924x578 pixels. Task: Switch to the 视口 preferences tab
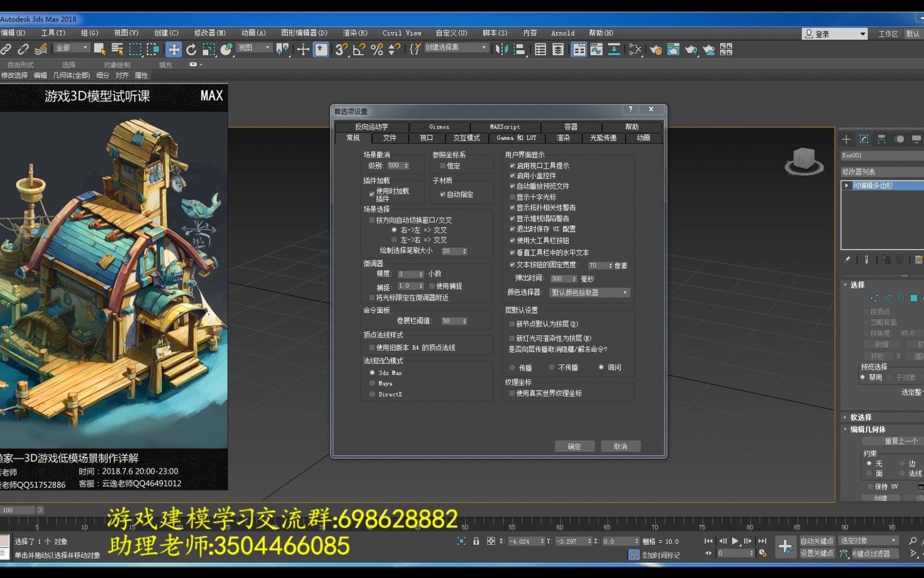pos(426,138)
